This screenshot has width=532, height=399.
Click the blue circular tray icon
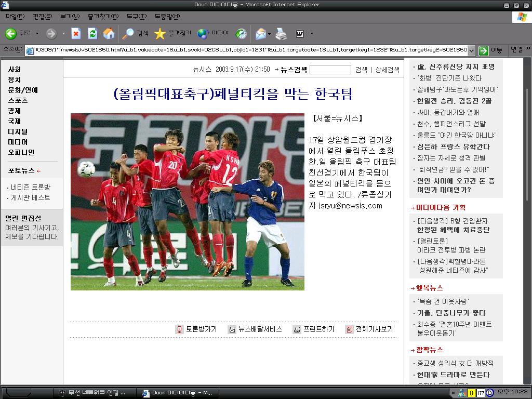(x=490, y=393)
